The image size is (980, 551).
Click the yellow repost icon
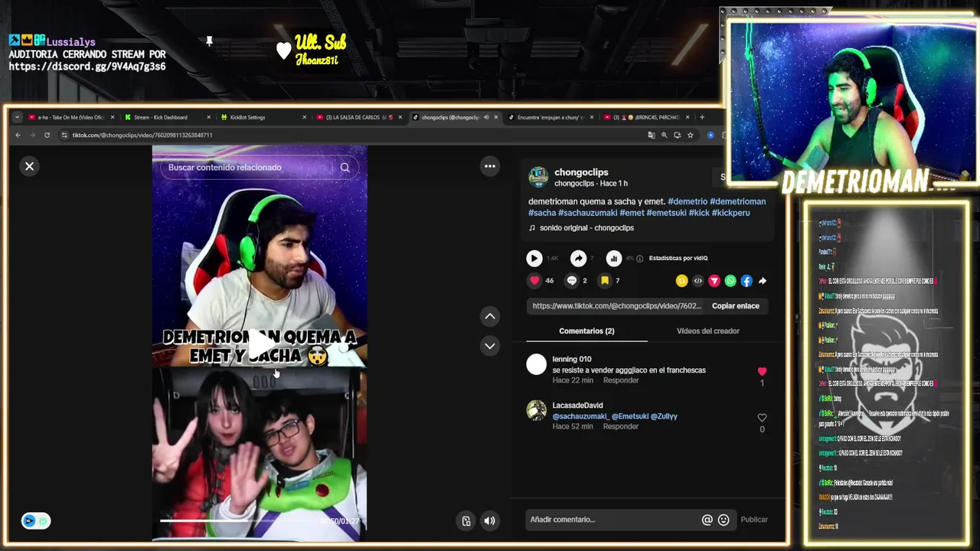(x=681, y=281)
